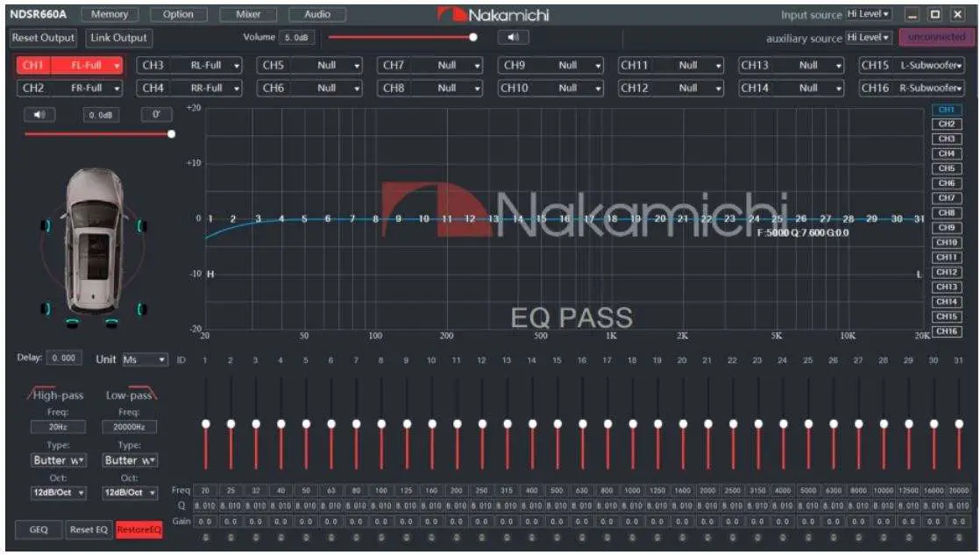Click the Nakamichi logo in the title bar
Image resolution: width=980 pixels, height=555 pixels.
pos(494,14)
